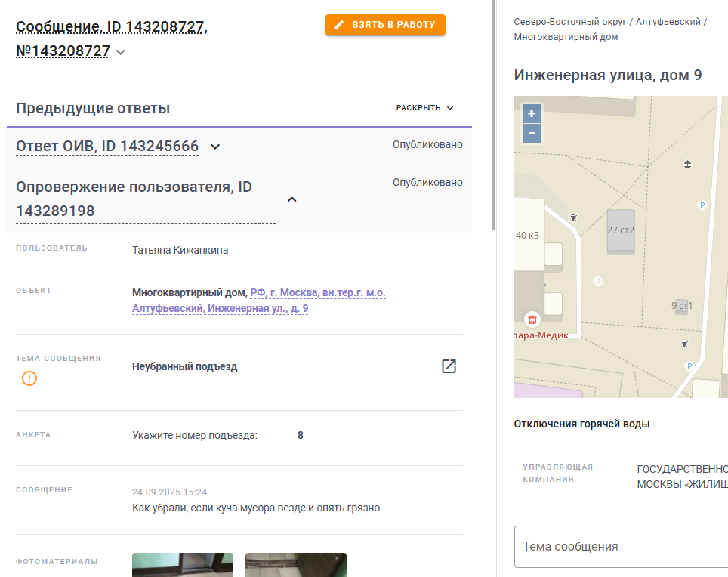Screen dimensions: 728x577
Task: Click the red medical marker 'Фара-Медик' on the map
Action: coord(532,319)
